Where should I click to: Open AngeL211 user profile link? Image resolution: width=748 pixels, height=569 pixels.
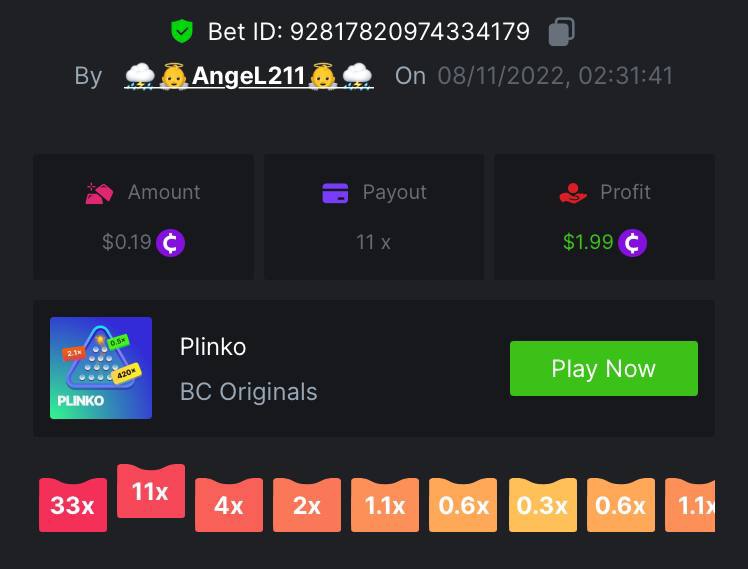pos(249,76)
